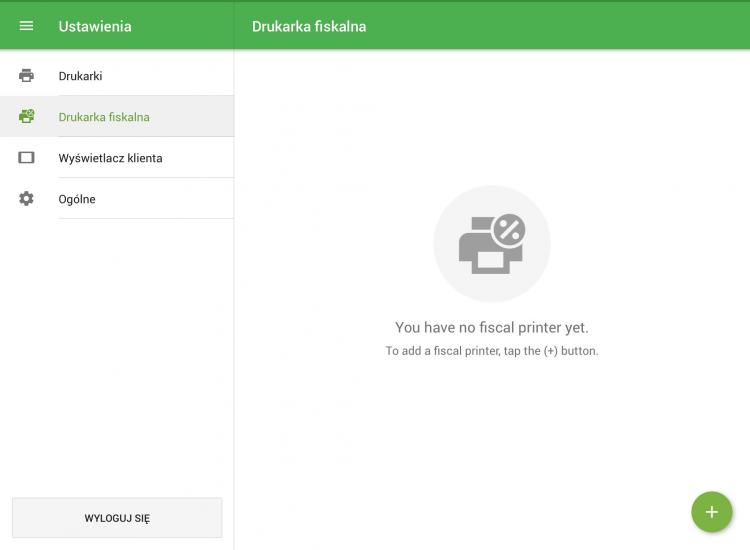Open the Ogólne settings section

77,199
